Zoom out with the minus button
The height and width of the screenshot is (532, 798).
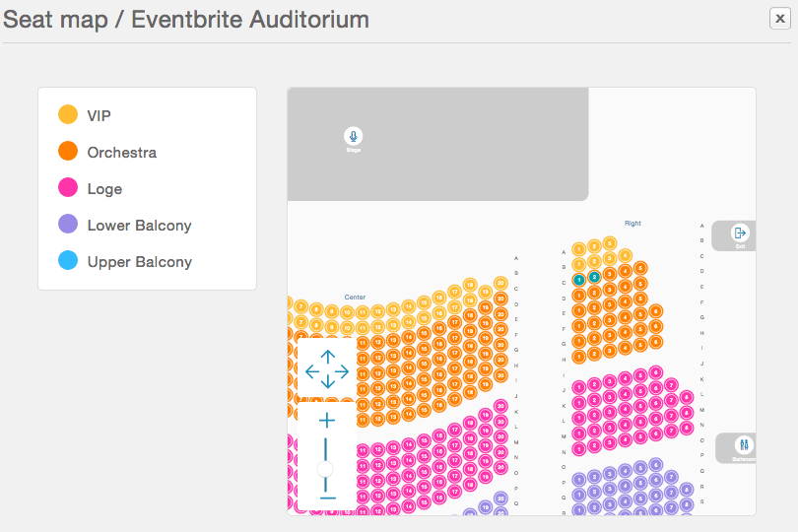pos(328,498)
